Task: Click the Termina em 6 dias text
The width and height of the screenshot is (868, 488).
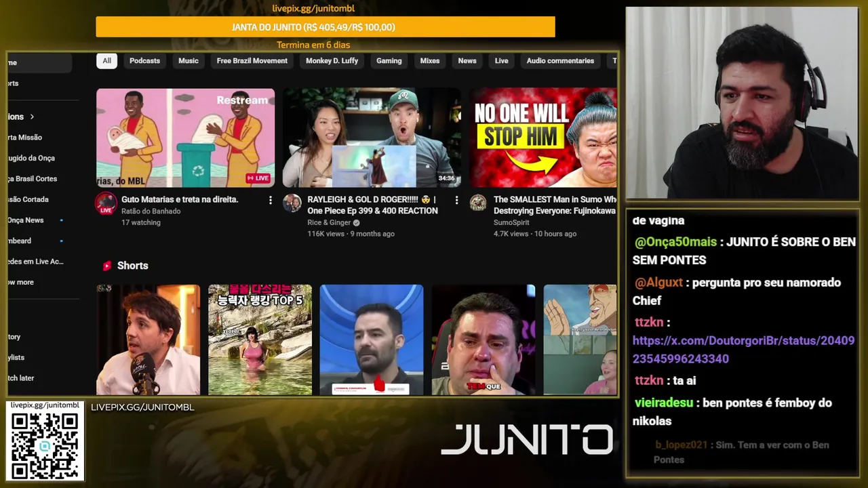Action: pyautogui.click(x=313, y=45)
